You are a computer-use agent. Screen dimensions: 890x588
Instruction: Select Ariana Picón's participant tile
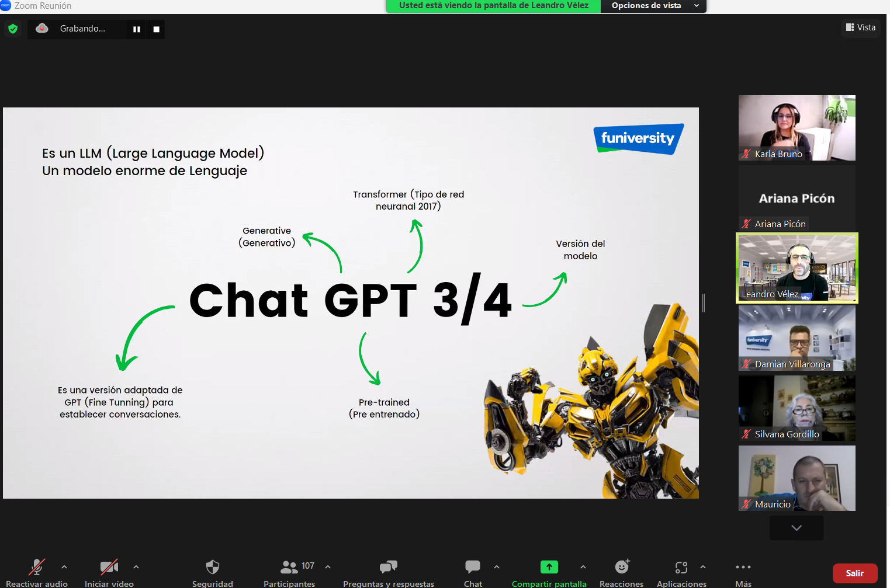[797, 198]
